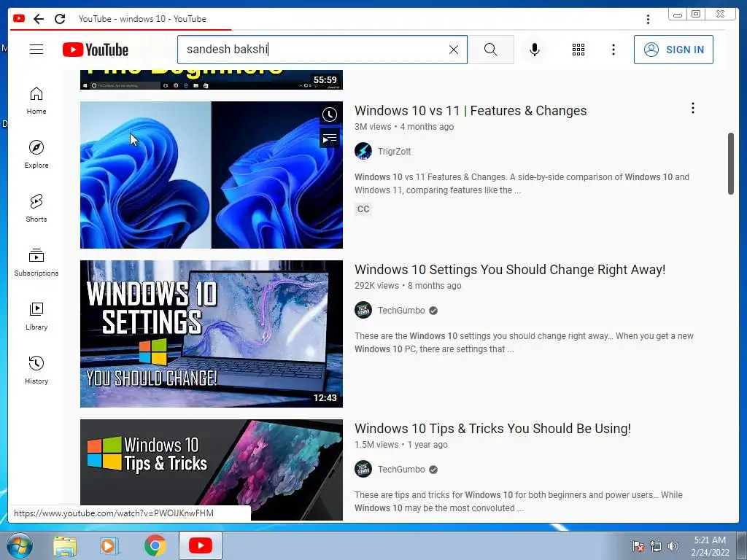Screen dimensions: 747x560
Task: Open options for Windows 10 vs 11 video
Action: point(693,108)
